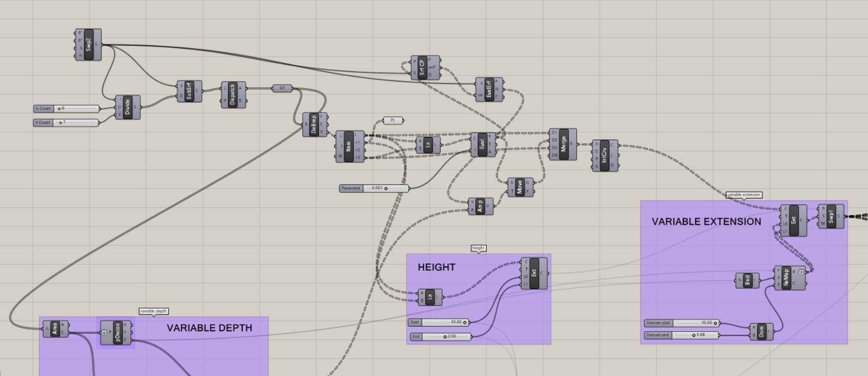Select the Merge component
Image resolution: width=868 pixels, height=376 pixels.
click(x=563, y=144)
